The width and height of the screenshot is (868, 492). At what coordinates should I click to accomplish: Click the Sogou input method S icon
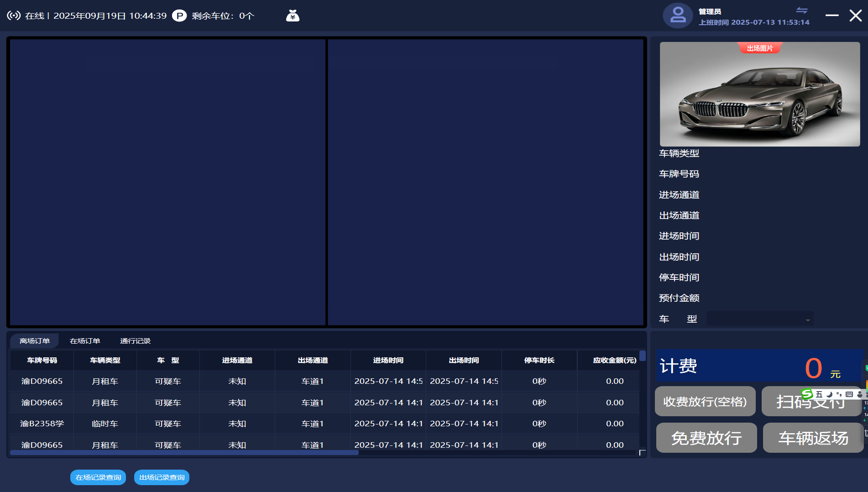[x=807, y=394]
